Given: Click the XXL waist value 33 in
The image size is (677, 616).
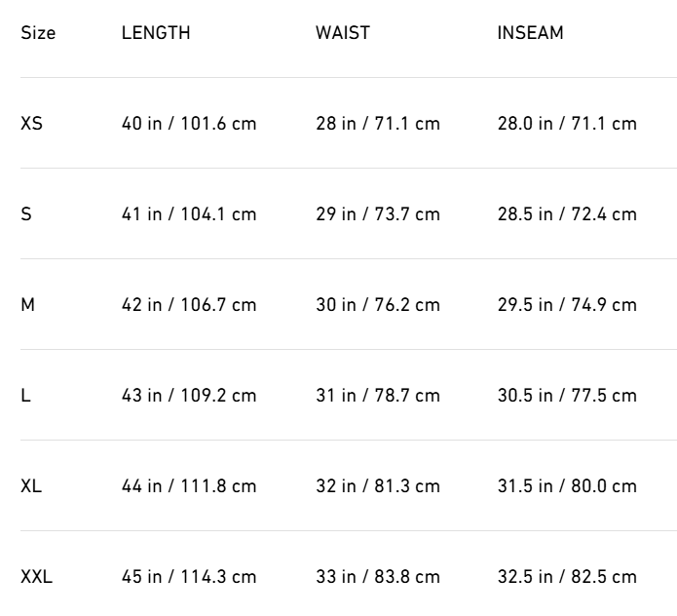Looking at the screenshot, I should (x=378, y=577).
